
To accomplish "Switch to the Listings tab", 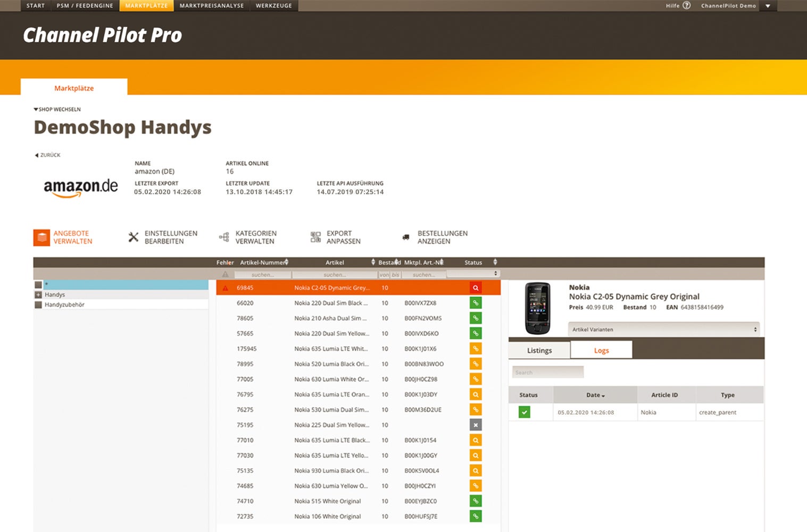I will pos(539,350).
